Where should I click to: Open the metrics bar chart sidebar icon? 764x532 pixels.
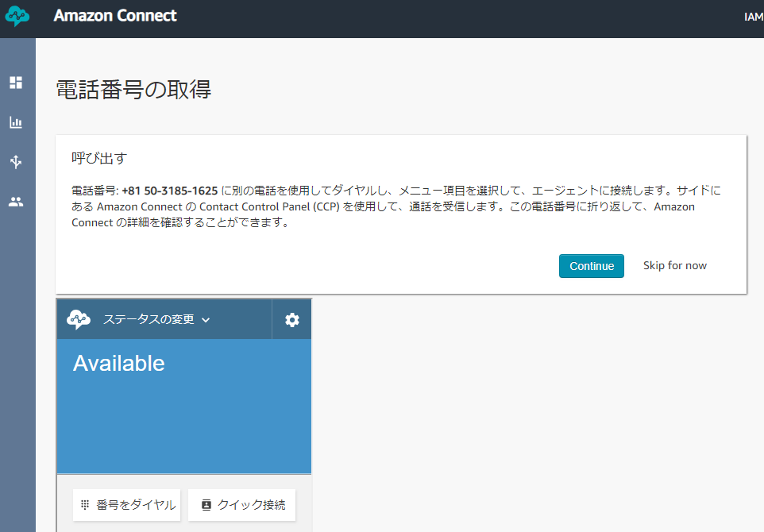[16, 122]
